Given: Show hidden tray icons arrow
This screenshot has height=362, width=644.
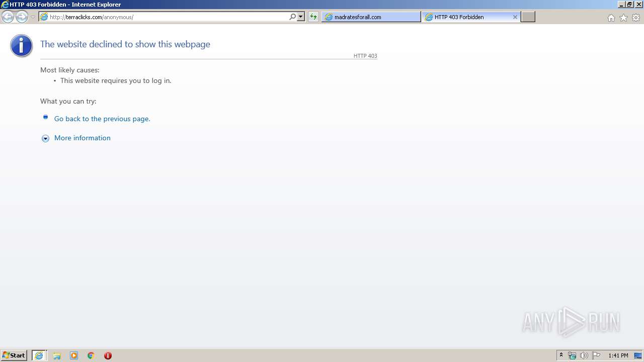Looking at the screenshot, I should tap(561, 355).
